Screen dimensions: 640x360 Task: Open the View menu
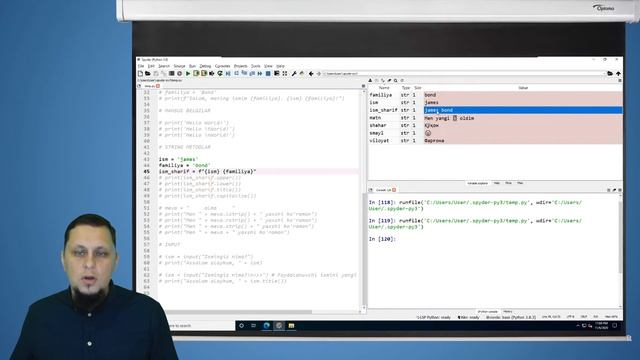(x=268, y=66)
